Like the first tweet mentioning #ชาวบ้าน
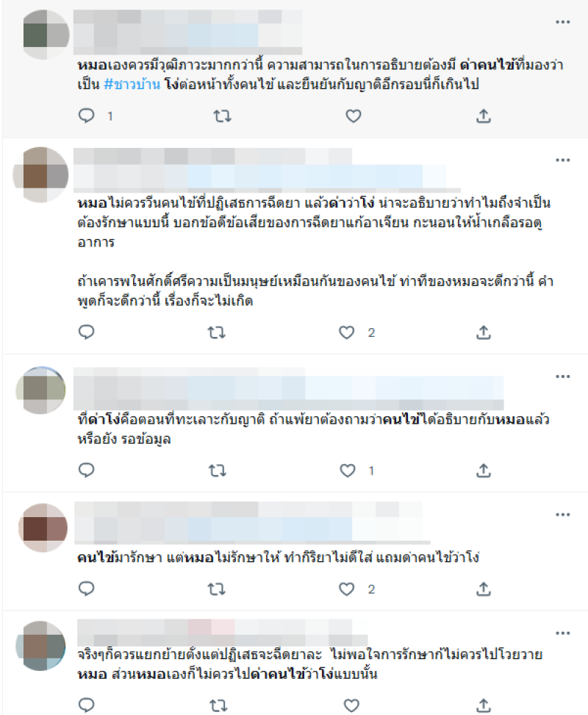The image size is (588, 715). (x=353, y=116)
